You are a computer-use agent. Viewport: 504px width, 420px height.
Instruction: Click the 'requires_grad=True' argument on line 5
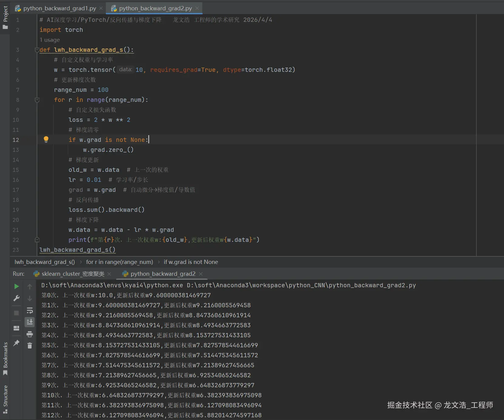183,70
